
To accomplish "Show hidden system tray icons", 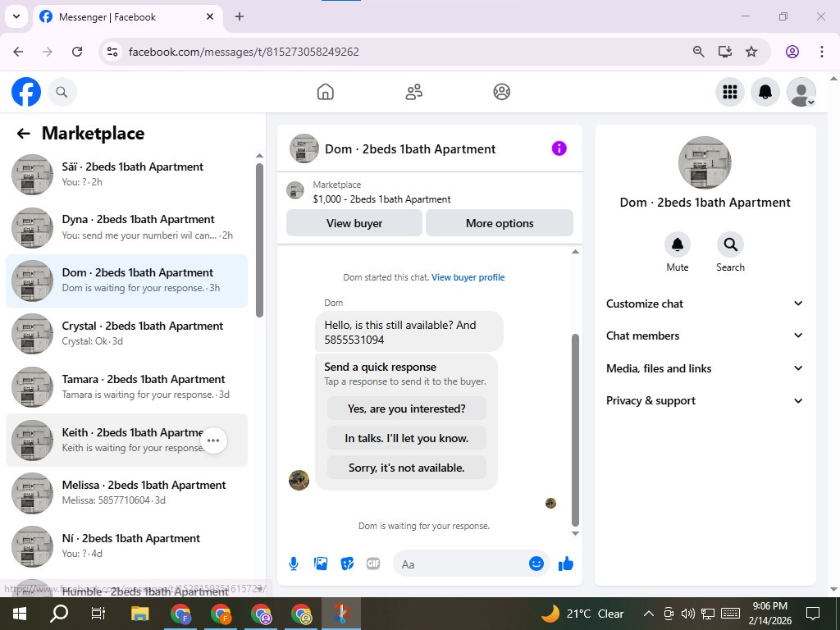I will click(648, 614).
